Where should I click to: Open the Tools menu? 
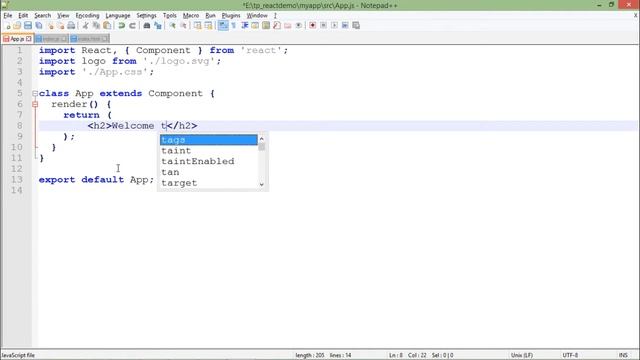pos(169,16)
